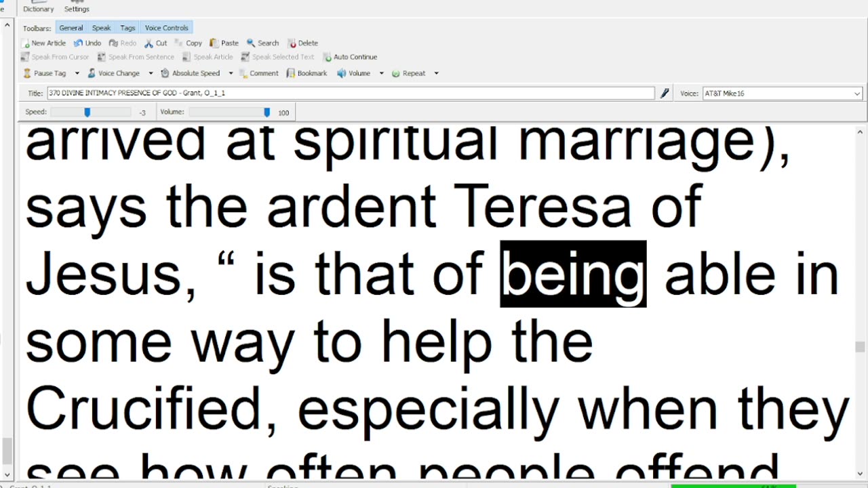
Task: Toggle the Tags toolbar
Action: tap(127, 28)
